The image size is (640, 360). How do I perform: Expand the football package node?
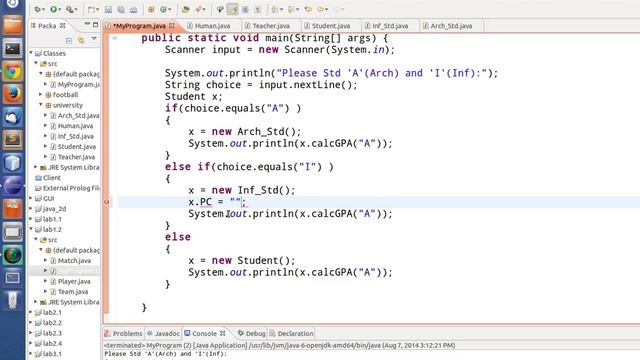coord(41,95)
